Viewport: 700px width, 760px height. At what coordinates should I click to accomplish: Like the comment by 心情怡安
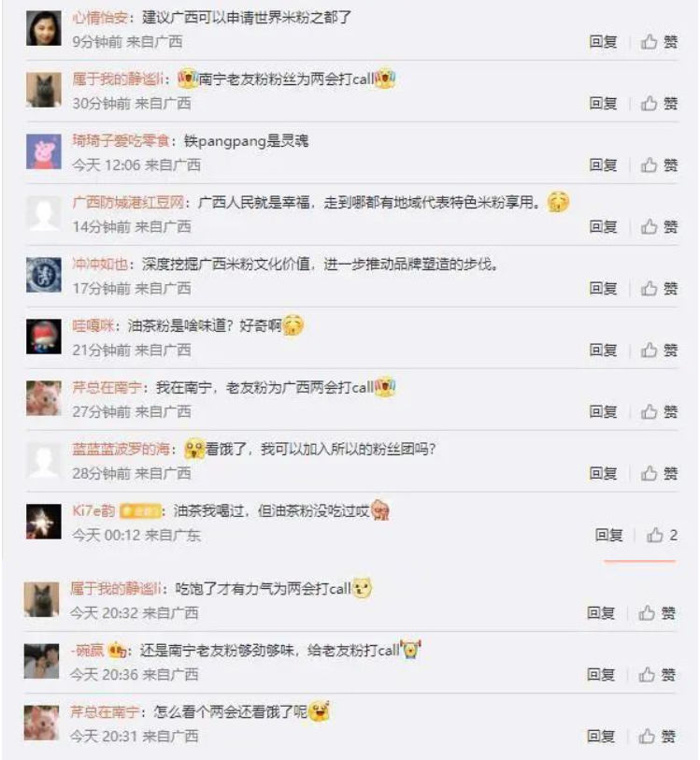[x=659, y=42]
